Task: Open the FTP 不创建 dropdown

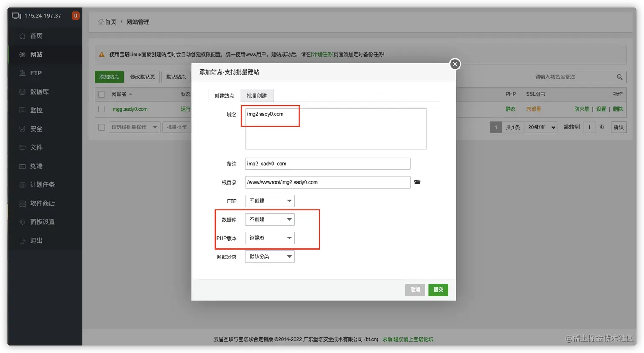Action: coord(270,201)
